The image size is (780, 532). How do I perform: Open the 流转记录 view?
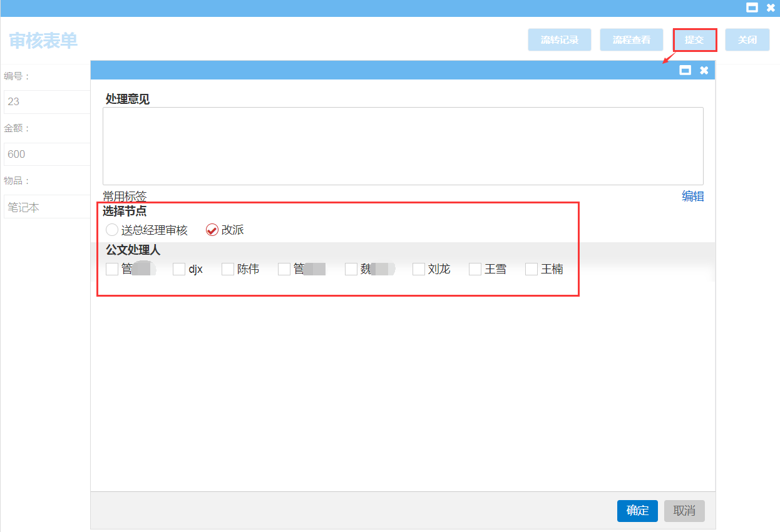tap(559, 39)
